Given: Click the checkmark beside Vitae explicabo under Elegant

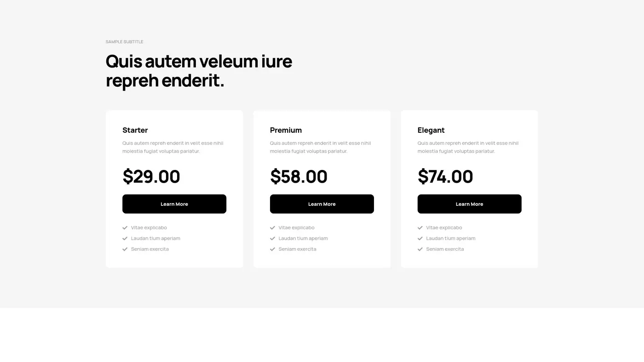Looking at the screenshot, I should coord(420,227).
